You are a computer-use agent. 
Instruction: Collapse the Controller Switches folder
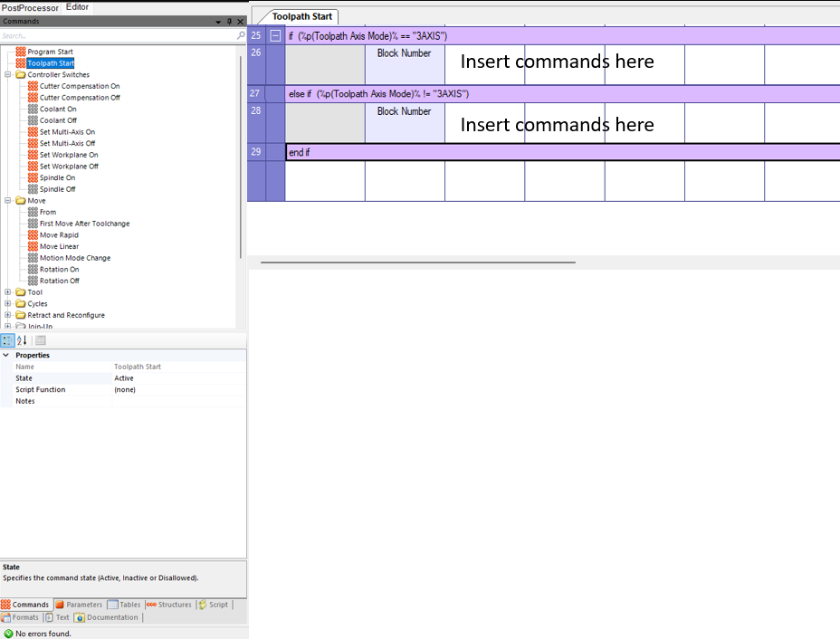tap(7, 74)
